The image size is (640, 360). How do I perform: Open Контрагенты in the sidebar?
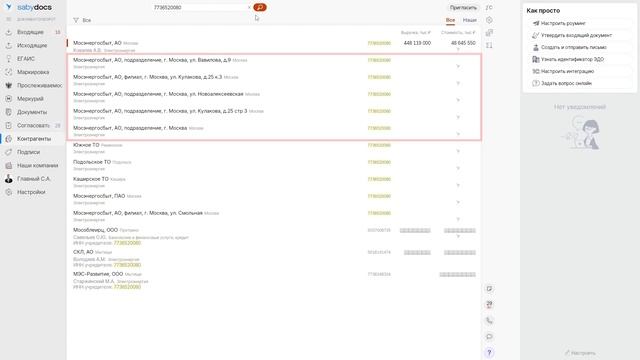pyautogui.click(x=34, y=139)
